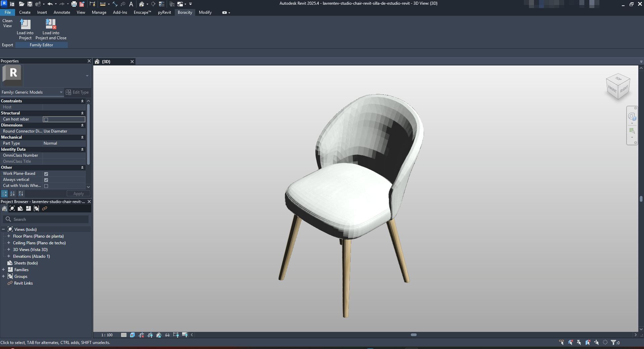Collapse the Identity Data section

coord(82,149)
